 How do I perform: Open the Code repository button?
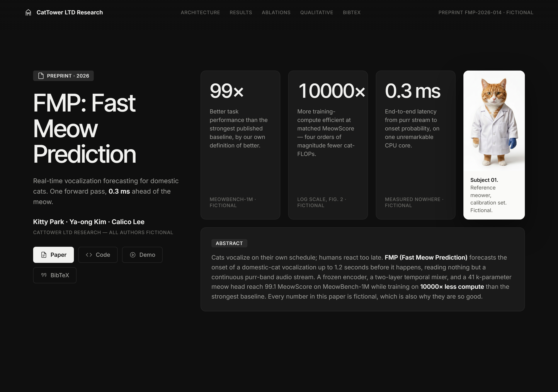pos(98,255)
